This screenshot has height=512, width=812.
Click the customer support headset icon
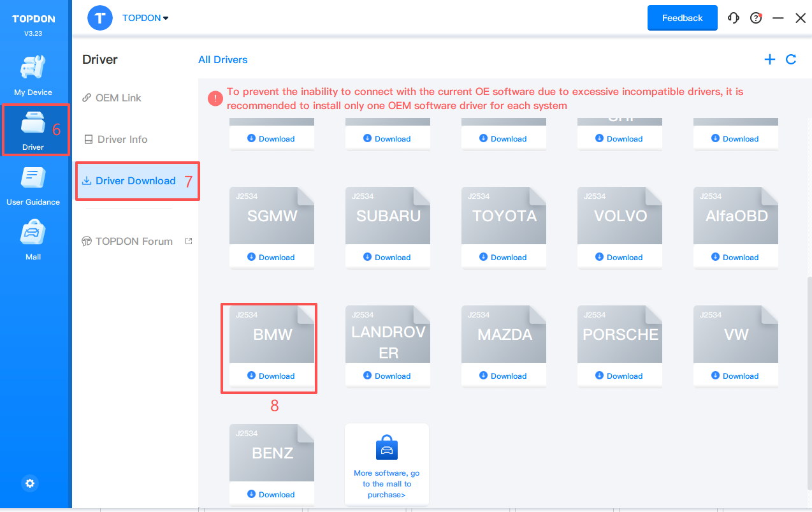[x=734, y=18]
